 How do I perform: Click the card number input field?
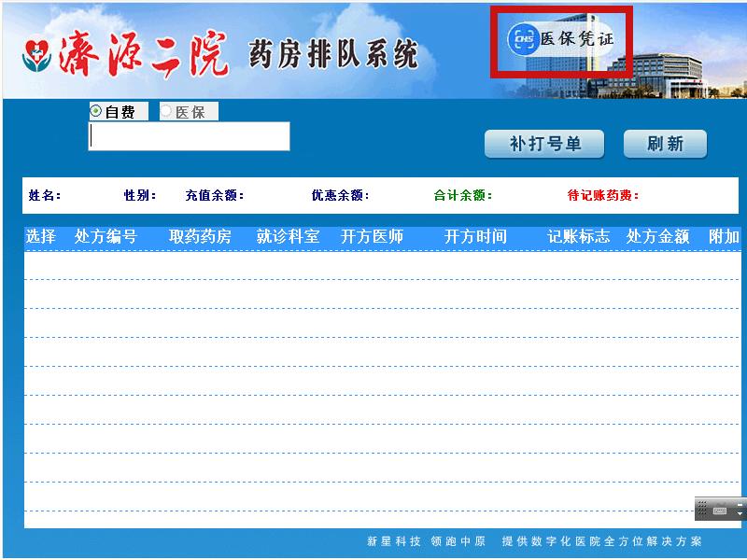coord(190,136)
